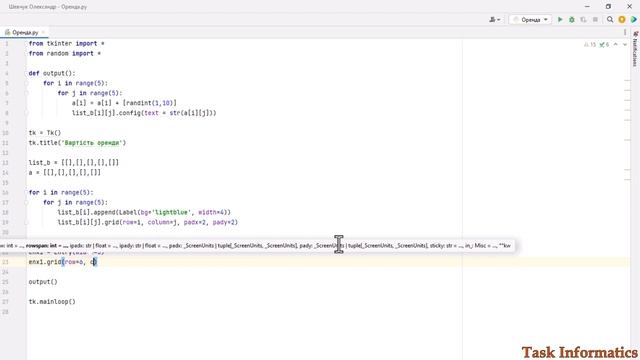
Task: Close the Оренда.py editor tab
Action: pos(43,32)
